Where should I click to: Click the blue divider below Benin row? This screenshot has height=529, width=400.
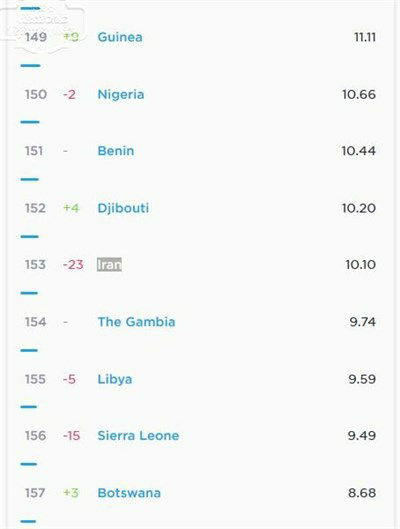(30, 179)
